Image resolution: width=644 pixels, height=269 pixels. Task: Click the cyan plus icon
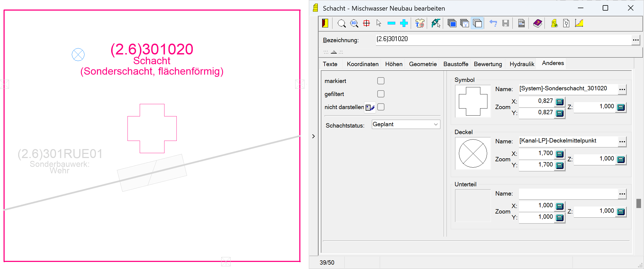pyautogui.click(x=404, y=23)
